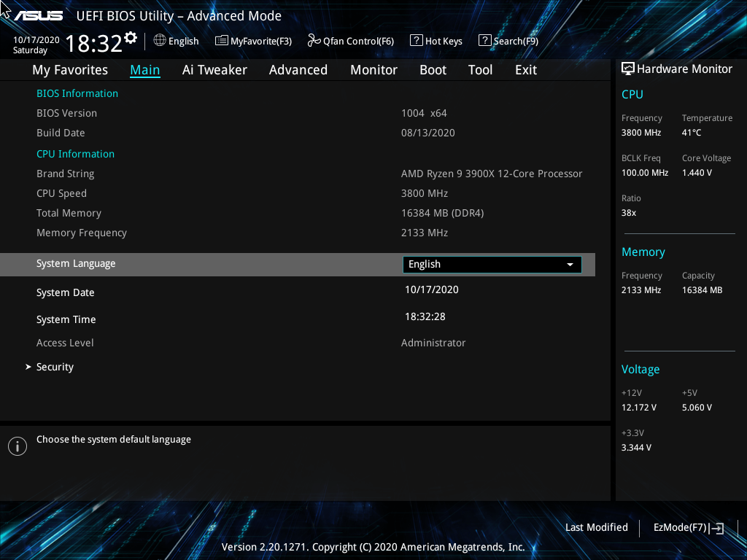This screenshot has width=747, height=560.
Task: Click the Ratio reading 38x
Action: (x=628, y=213)
